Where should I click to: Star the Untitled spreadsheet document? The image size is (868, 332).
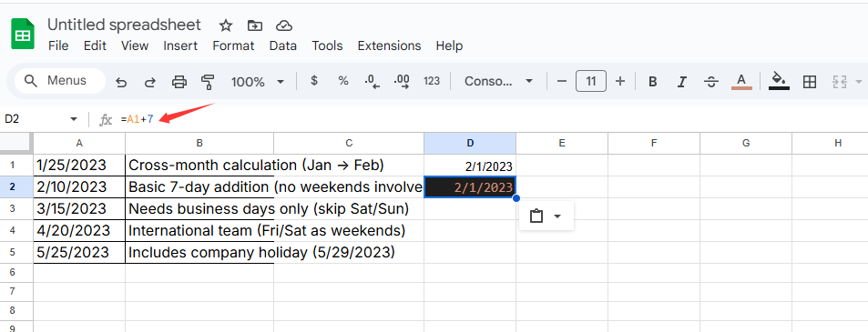pyautogui.click(x=225, y=25)
